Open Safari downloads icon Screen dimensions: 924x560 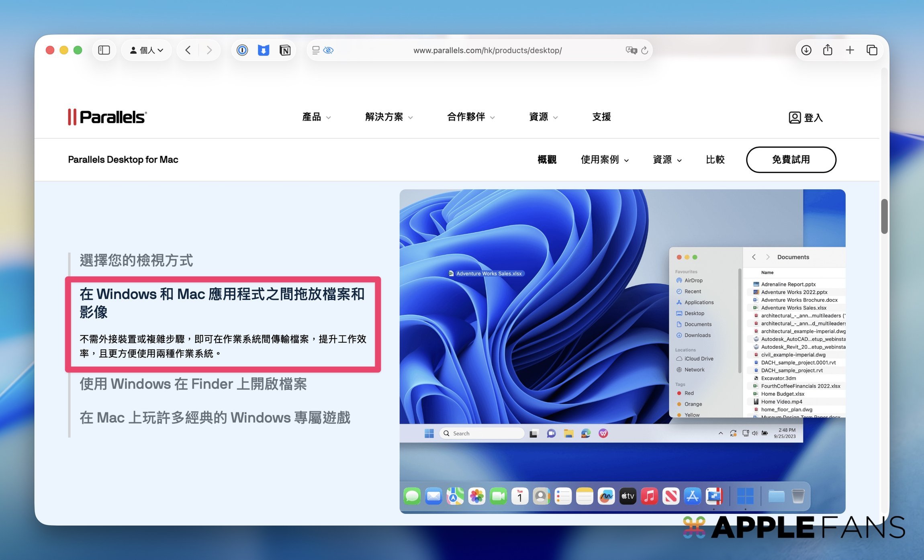[x=806, y=50]
